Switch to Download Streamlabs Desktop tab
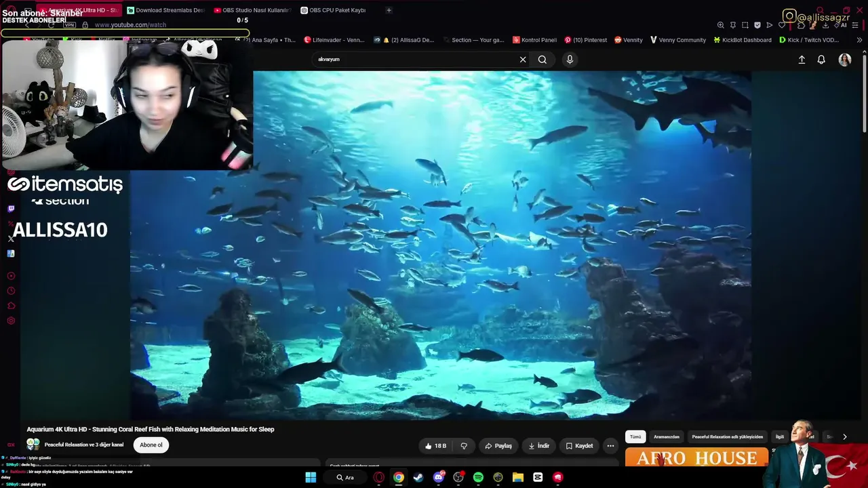 165,10
